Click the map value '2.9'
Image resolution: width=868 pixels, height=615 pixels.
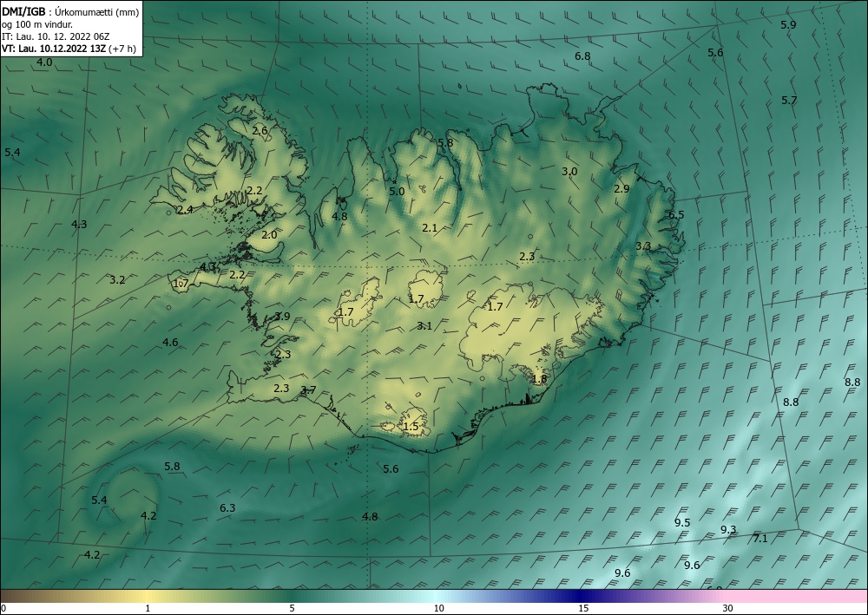pyautogui.click(x=621, y=188)
